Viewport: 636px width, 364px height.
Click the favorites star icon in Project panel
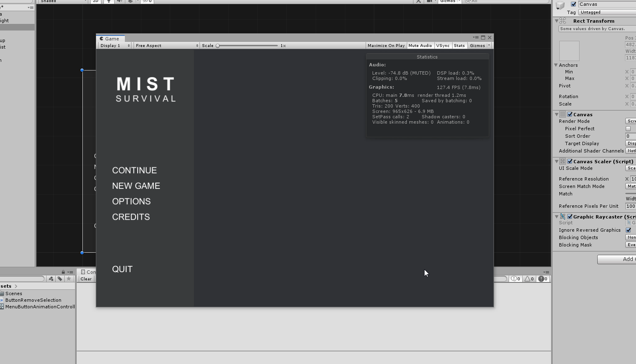coord(69,279)
